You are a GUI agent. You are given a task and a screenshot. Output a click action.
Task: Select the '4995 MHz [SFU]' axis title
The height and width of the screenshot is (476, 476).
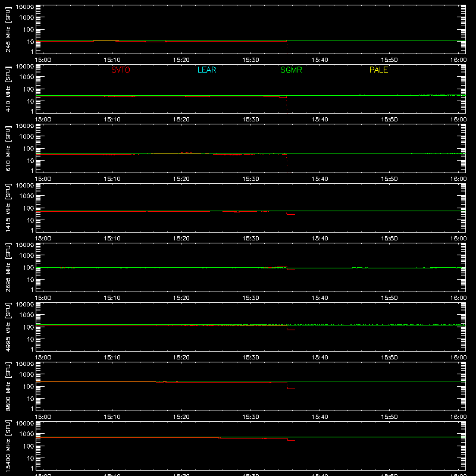click(8, 327)
